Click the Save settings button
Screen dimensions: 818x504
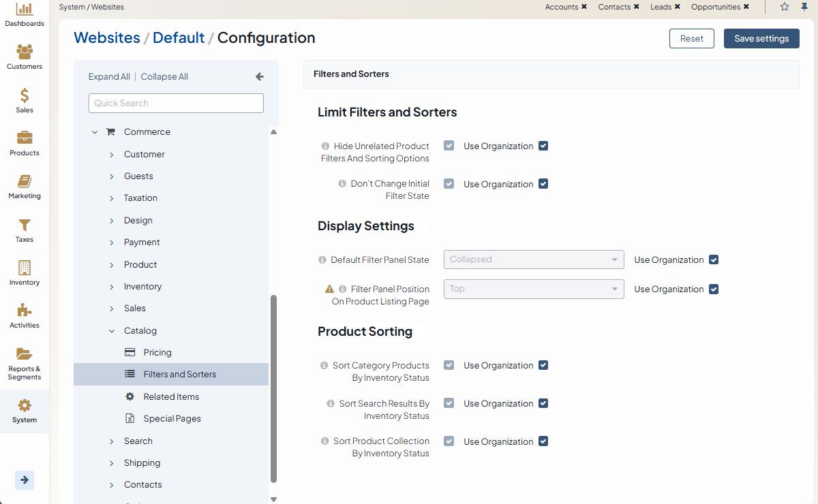[x=761, y=38]
